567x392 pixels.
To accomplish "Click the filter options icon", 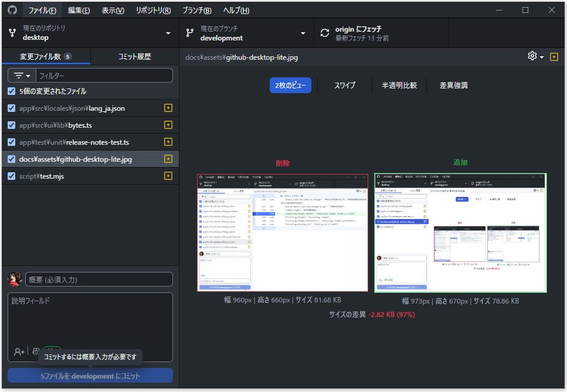I will [18, 76].
